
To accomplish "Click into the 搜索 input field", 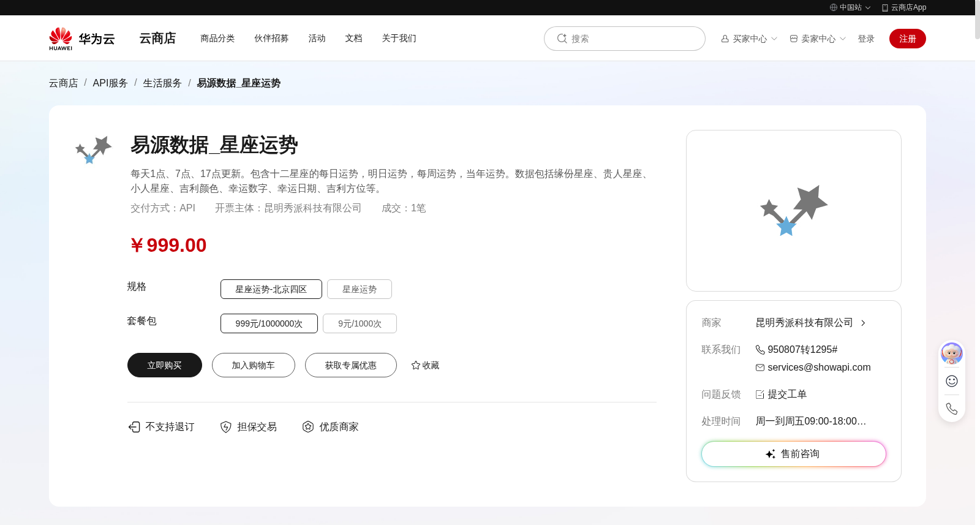I will click(625, 39).
